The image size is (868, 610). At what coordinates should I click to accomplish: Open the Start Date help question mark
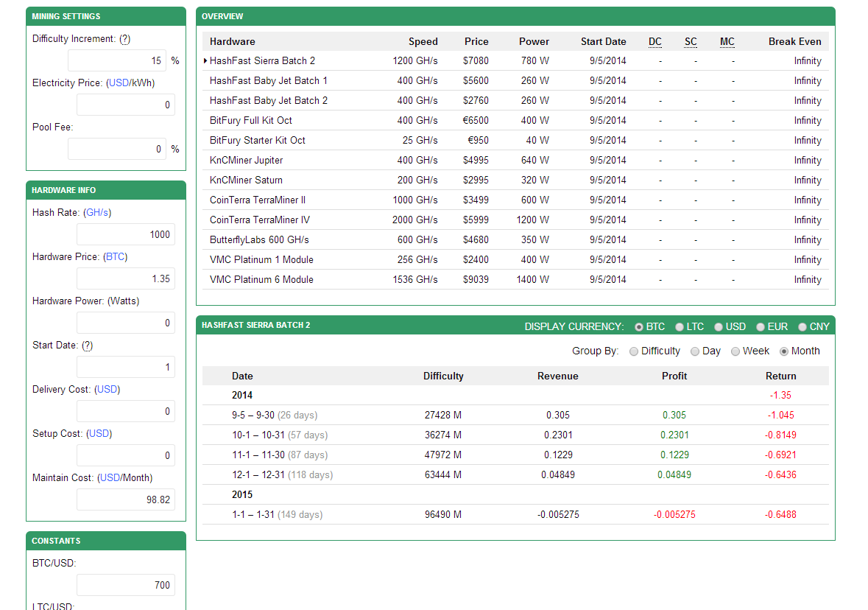tap(88, 346)
